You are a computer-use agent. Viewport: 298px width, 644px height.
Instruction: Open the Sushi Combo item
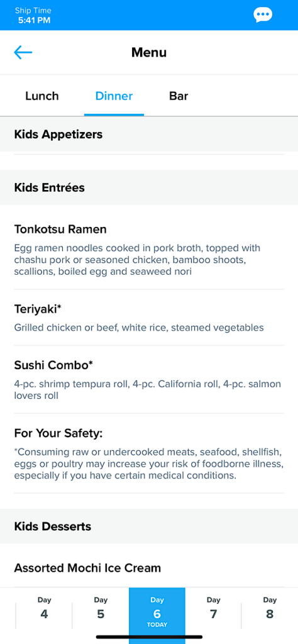(149, 379)
